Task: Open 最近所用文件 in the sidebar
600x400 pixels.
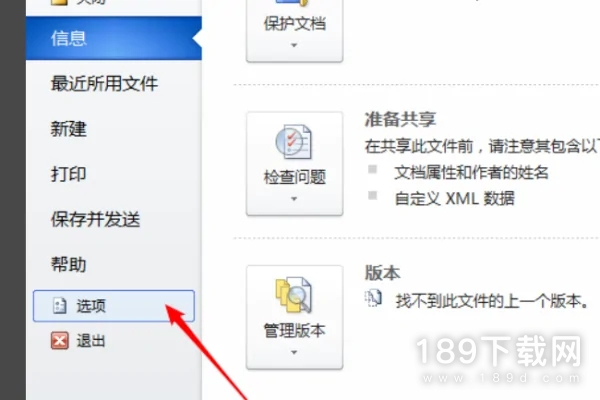Action: (x=104, y=83)
